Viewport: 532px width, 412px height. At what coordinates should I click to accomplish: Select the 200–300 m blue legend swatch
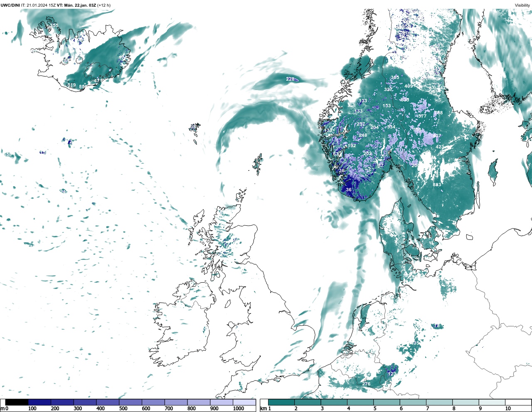(x=62, y=402)
